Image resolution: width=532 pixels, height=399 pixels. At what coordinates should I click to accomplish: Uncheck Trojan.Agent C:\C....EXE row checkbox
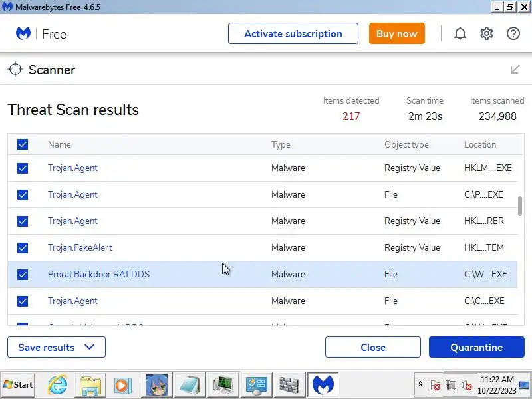click(x=23, y=301)
